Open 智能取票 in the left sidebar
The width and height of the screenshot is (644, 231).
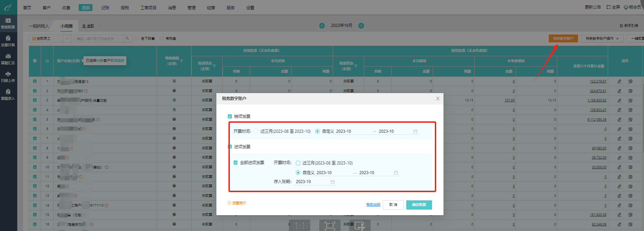tap(8, 23)
